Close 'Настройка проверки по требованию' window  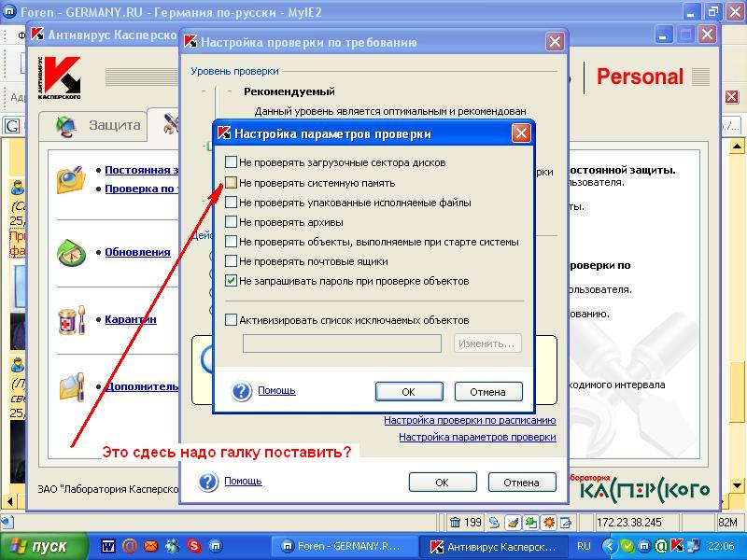click(x=555, y=42)
